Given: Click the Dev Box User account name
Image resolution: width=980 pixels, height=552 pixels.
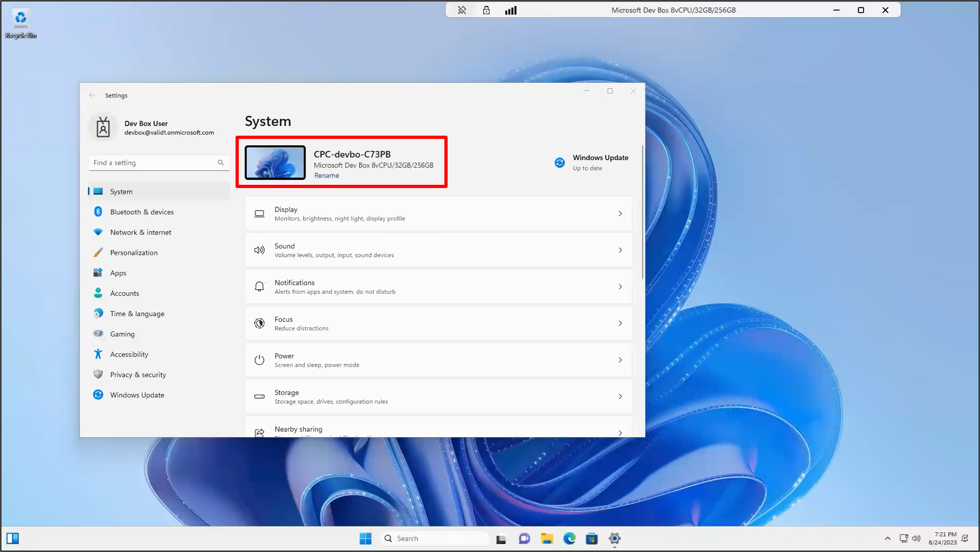Looking at the screenshot, I should click(146, 123).
